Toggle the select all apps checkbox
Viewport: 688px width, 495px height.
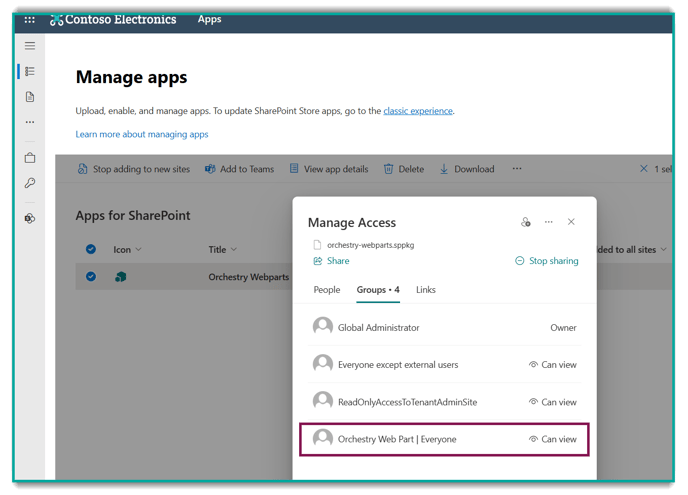(91, 249)
